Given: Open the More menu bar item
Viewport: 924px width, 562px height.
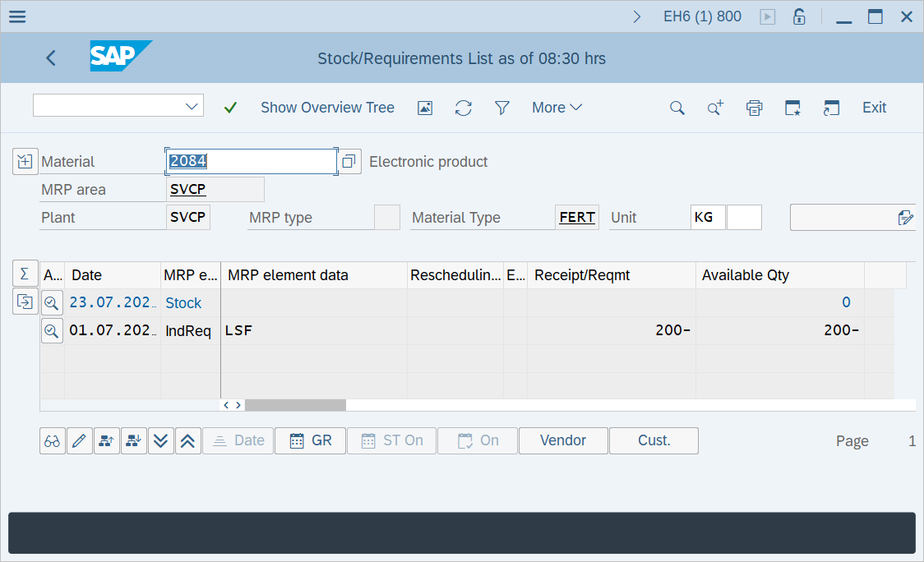Looking at the screenshot, I should 557,108.
